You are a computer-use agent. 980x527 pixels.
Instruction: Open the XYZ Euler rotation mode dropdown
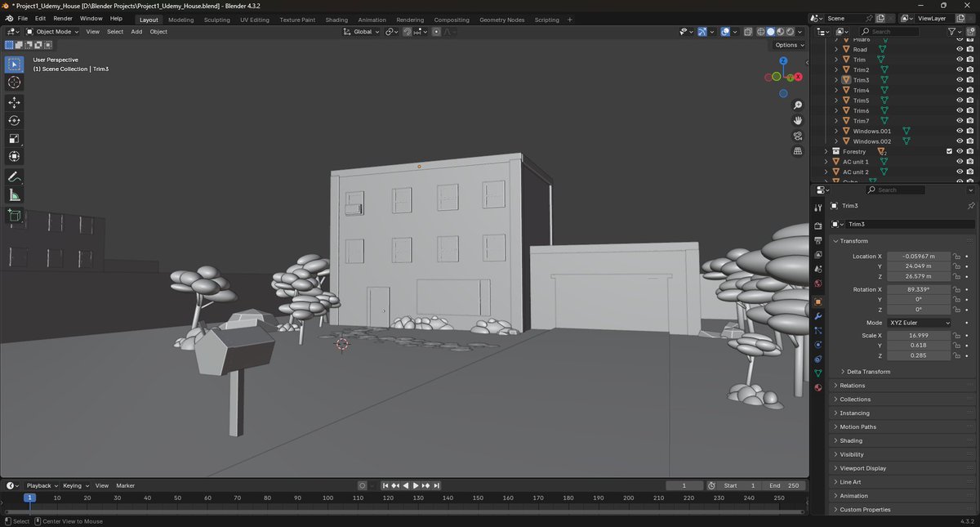[919, 323]
